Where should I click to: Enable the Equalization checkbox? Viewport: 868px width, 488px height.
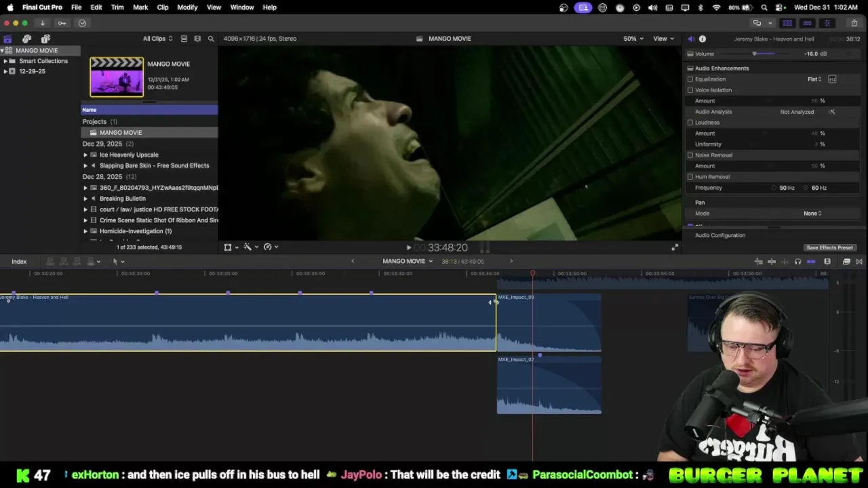(x=690, y=79)
